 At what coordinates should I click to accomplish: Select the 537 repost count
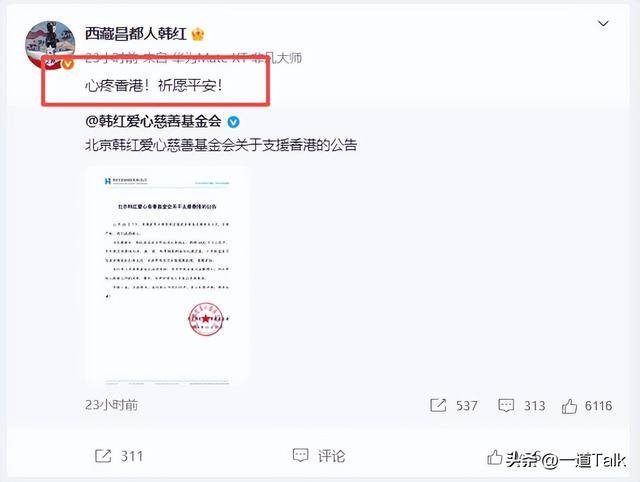467,406
